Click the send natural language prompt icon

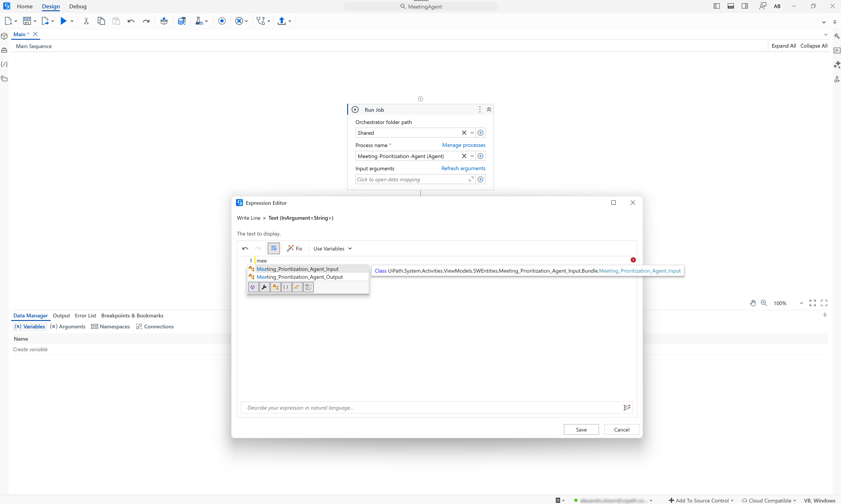point(627,408)
